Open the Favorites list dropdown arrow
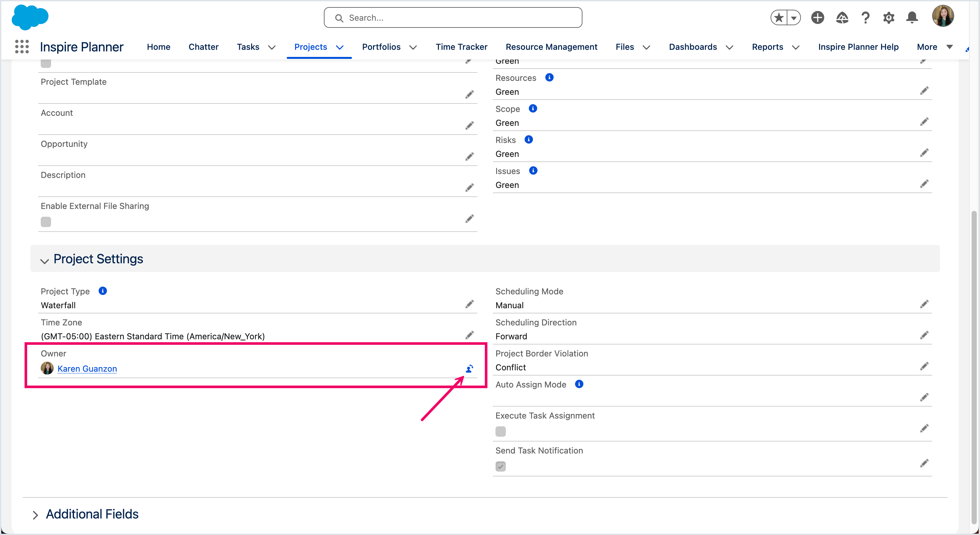 click(794, 17)
